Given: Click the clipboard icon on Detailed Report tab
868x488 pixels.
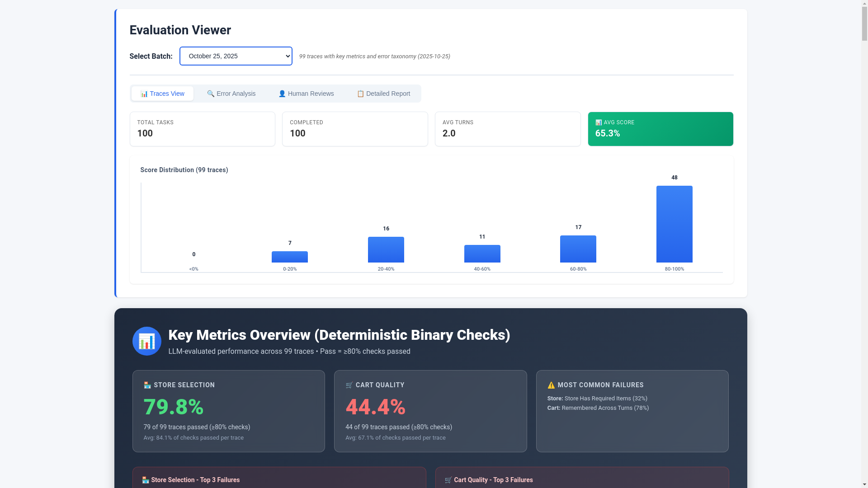Looking at the screenshot, I should click(360, 94).
